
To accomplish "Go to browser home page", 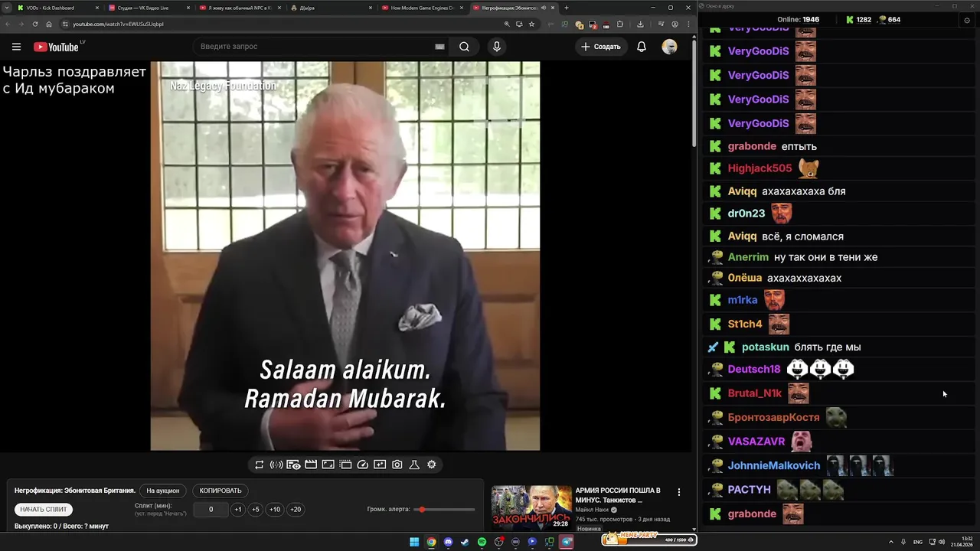I will (49, 24).
